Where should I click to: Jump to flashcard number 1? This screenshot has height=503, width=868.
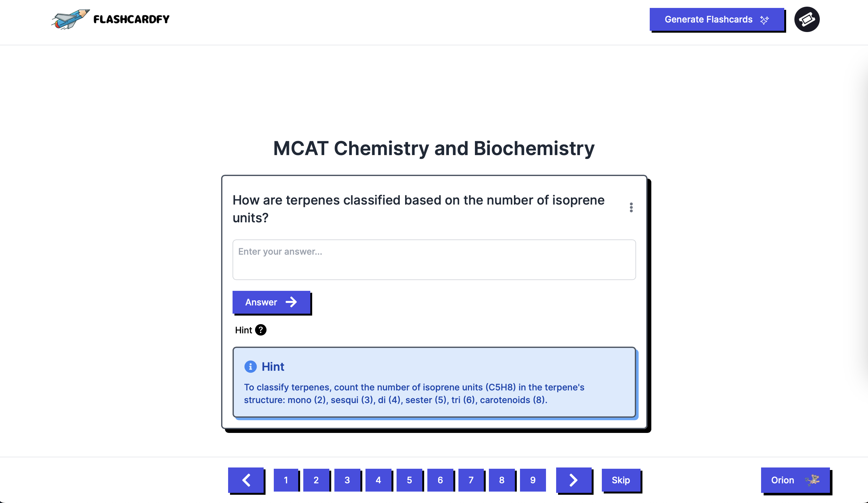(x=286, y=480)
